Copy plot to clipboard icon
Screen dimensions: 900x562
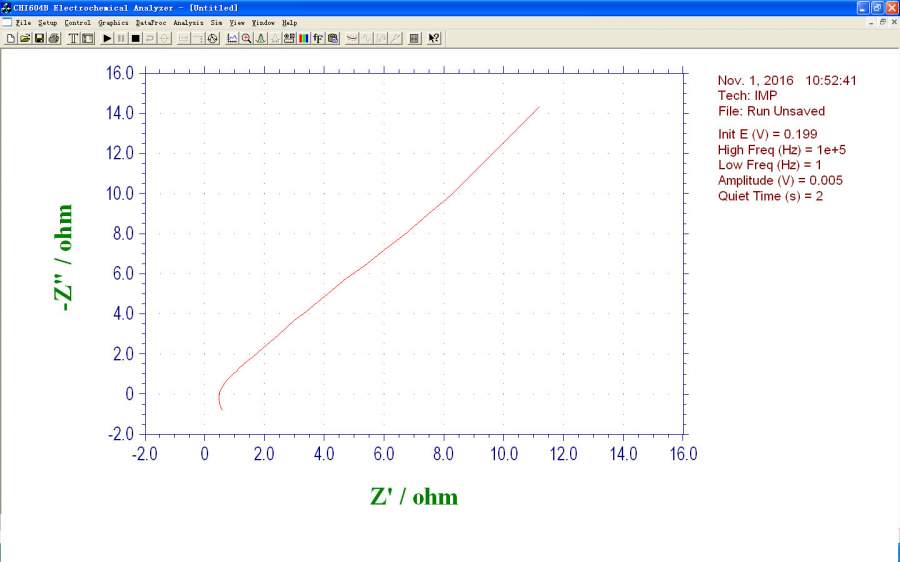332,38
